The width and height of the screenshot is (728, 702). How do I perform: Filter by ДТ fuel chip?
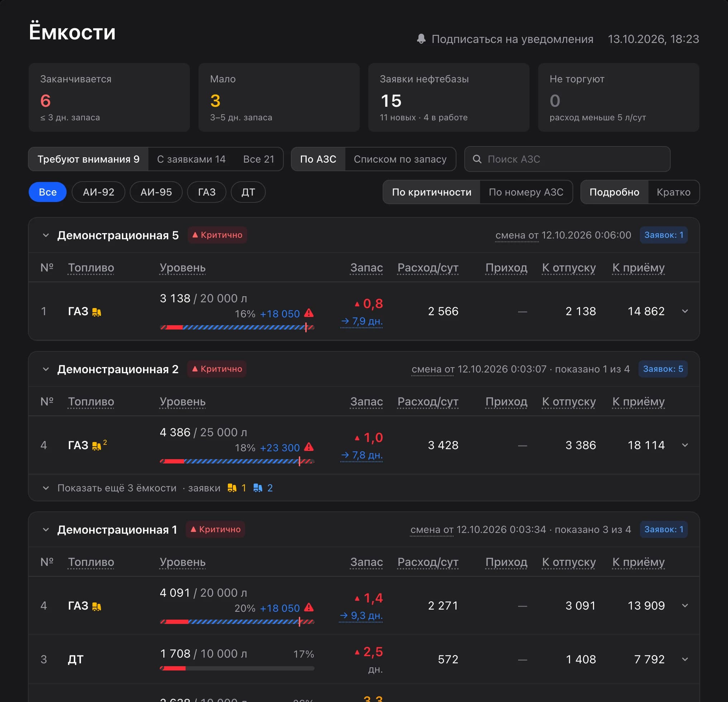coord(248,192)
